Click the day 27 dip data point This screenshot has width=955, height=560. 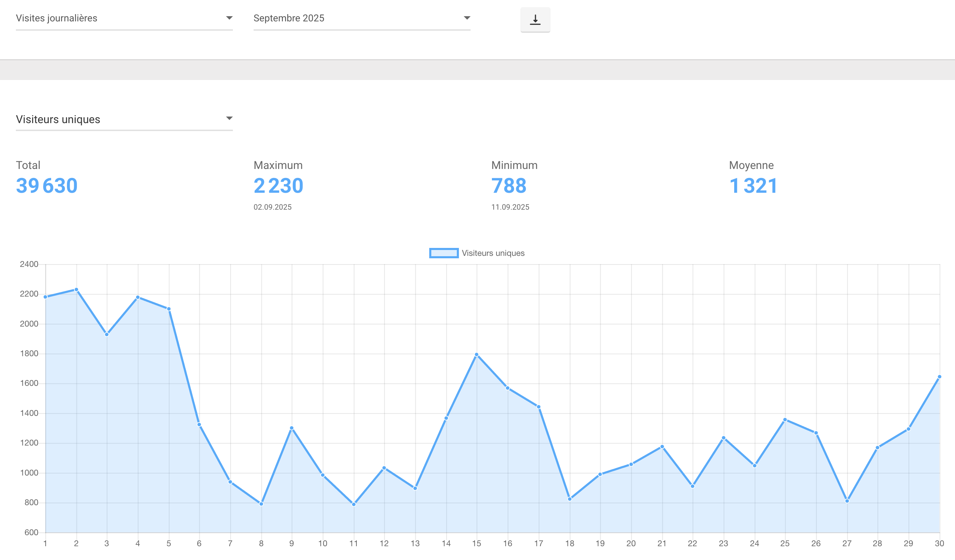point(847,501)
